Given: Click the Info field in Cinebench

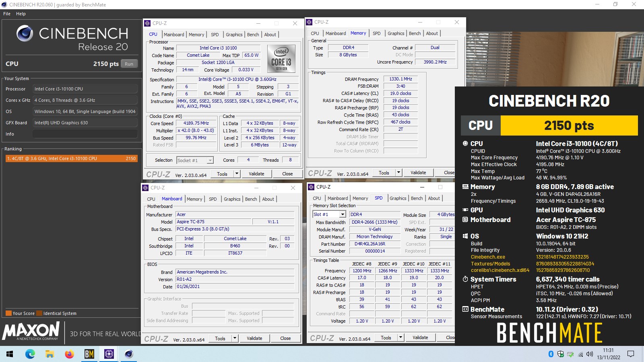Looking at the screenshot, I should point(85,134).
